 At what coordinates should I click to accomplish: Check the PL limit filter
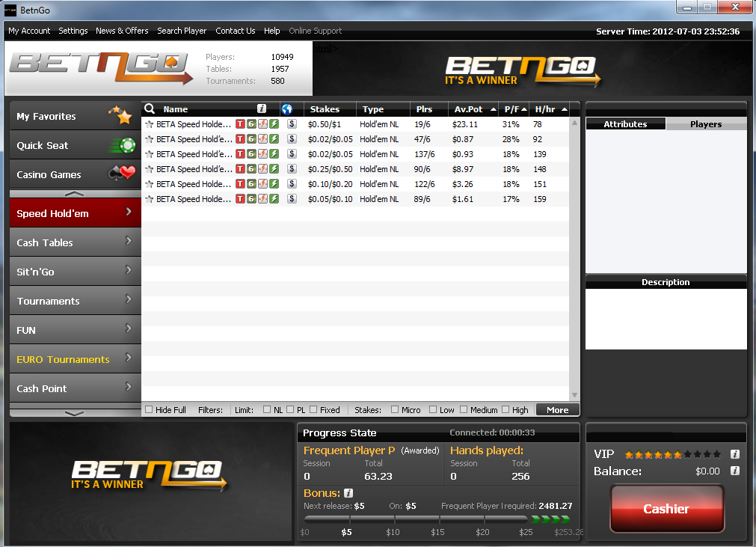coord(290,409)
